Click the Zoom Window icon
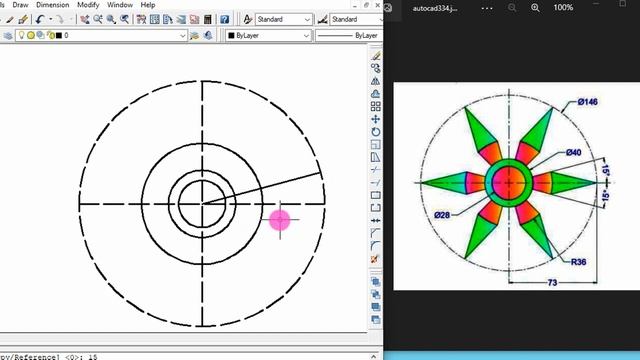Image resolution: width=640 pixels, height=360 pixels. tap(111, 19)
